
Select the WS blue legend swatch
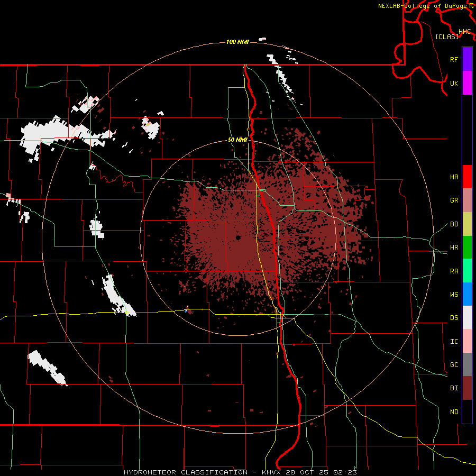(x=467, y=294)
